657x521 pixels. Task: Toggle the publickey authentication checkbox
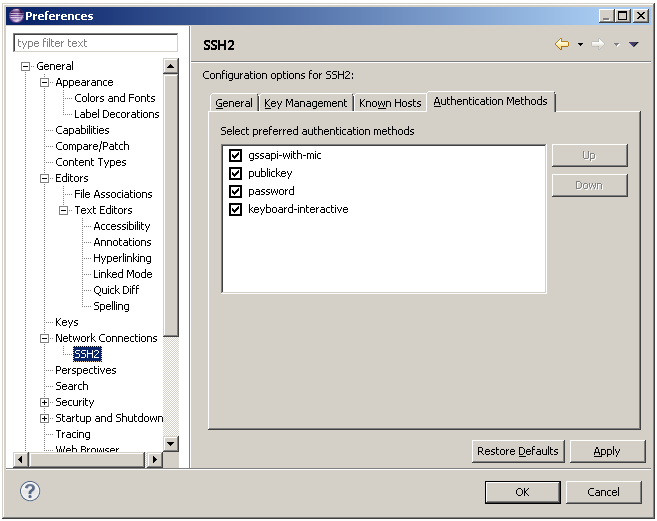(236, 173)
